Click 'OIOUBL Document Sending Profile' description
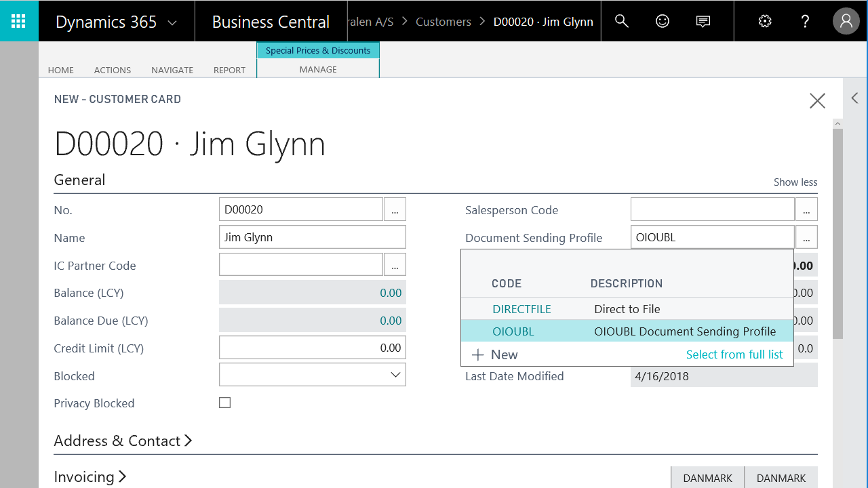This screenshot has width=868, height=488. (685, 331)
